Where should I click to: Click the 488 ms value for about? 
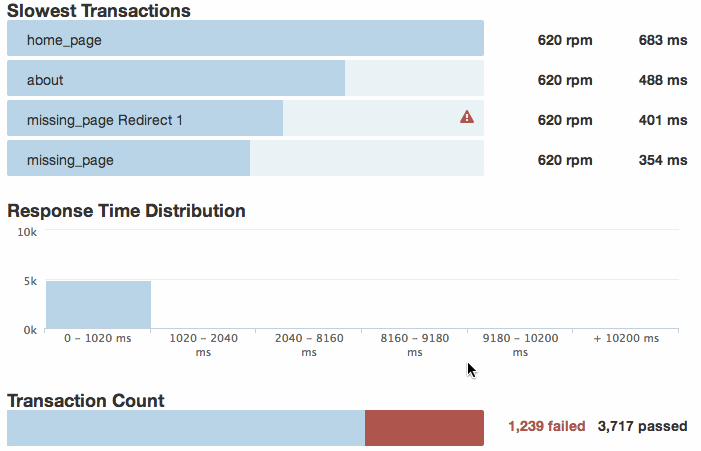coord(663,80)
